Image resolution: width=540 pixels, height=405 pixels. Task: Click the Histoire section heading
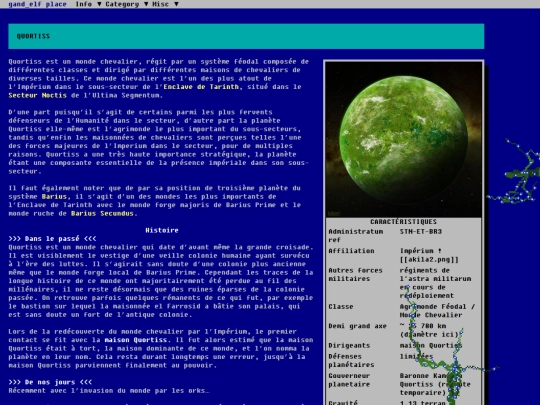pos(162,230)
